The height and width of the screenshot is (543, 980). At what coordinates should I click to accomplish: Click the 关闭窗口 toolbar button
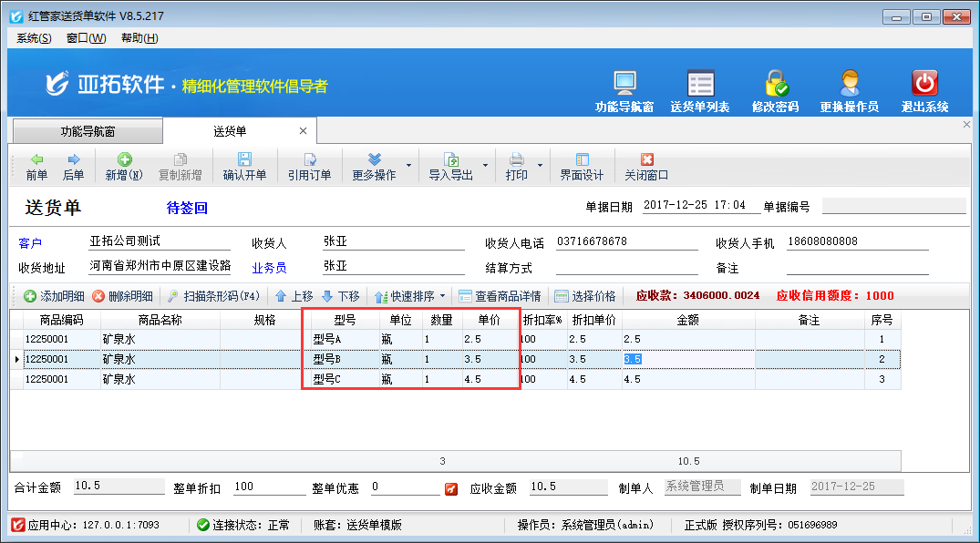pos(646,166)
